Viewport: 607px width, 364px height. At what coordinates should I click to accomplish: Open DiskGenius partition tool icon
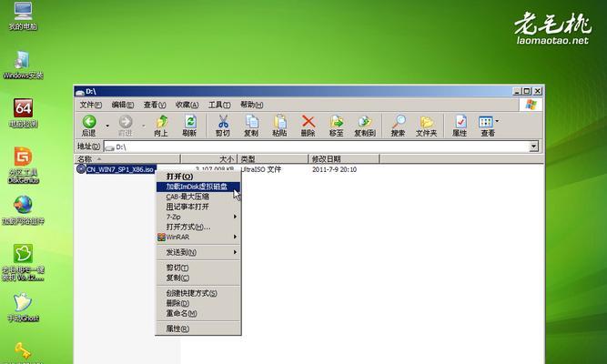click(24, 157)
